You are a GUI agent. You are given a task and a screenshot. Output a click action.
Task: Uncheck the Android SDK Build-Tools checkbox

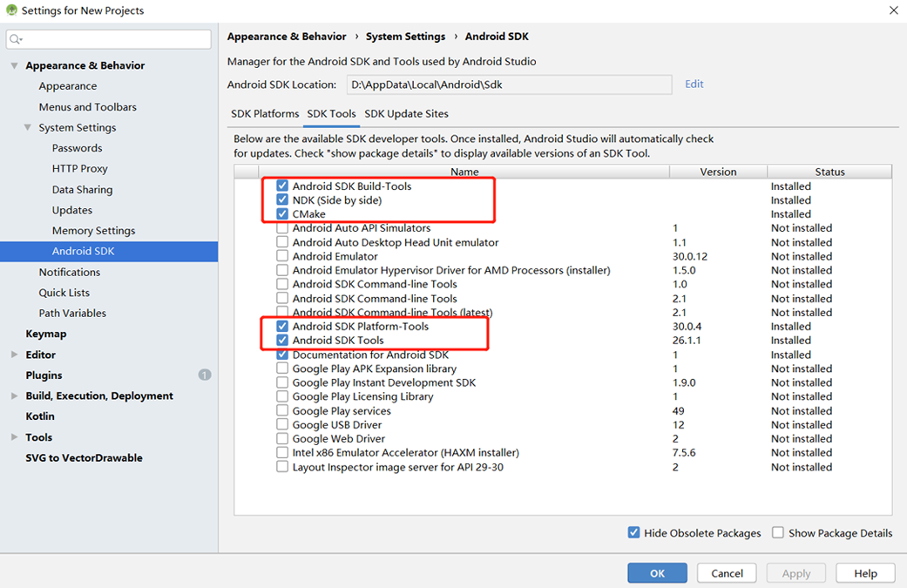pyautogui.click(x=282, y=186)
